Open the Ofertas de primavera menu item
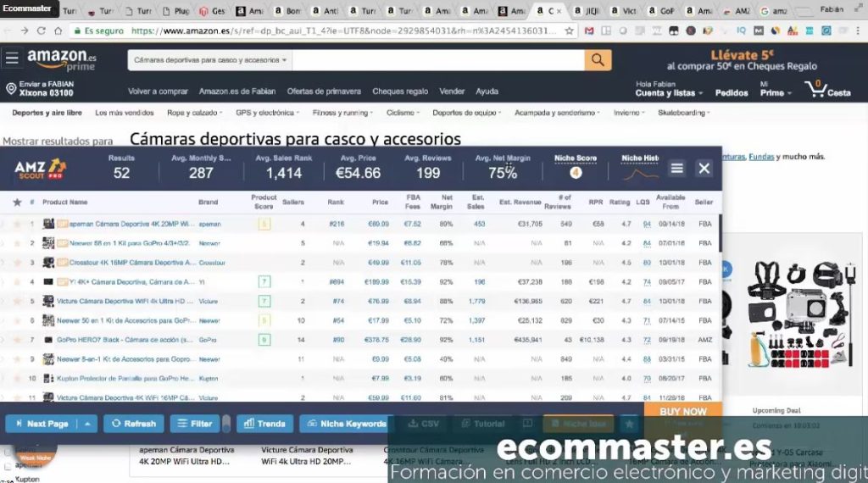 tap(323, 92)
